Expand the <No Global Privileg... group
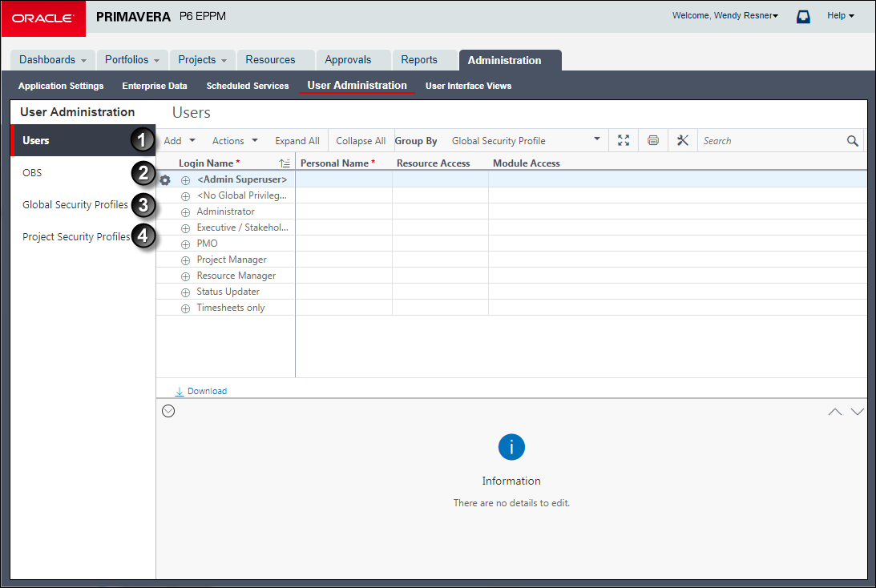 pos(185,196)
